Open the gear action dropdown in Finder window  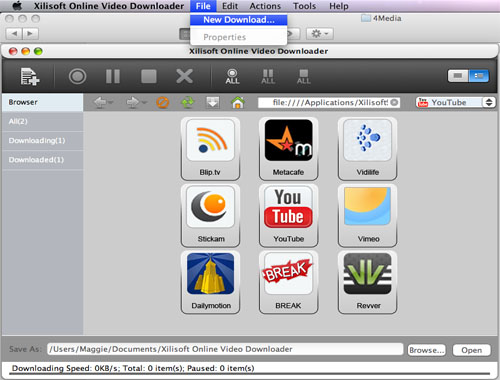pyautogui.click(x=319, y=34)
